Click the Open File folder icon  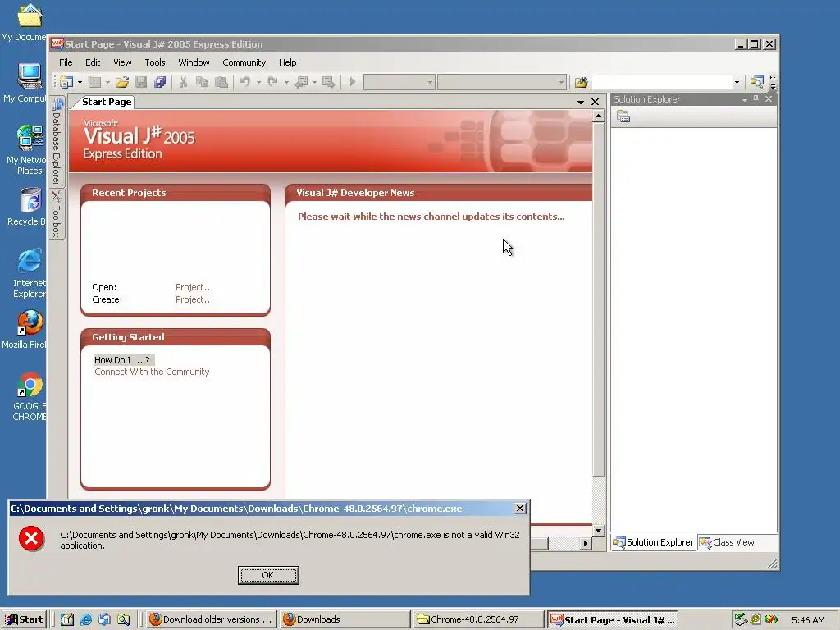click(x=122, y=82)
